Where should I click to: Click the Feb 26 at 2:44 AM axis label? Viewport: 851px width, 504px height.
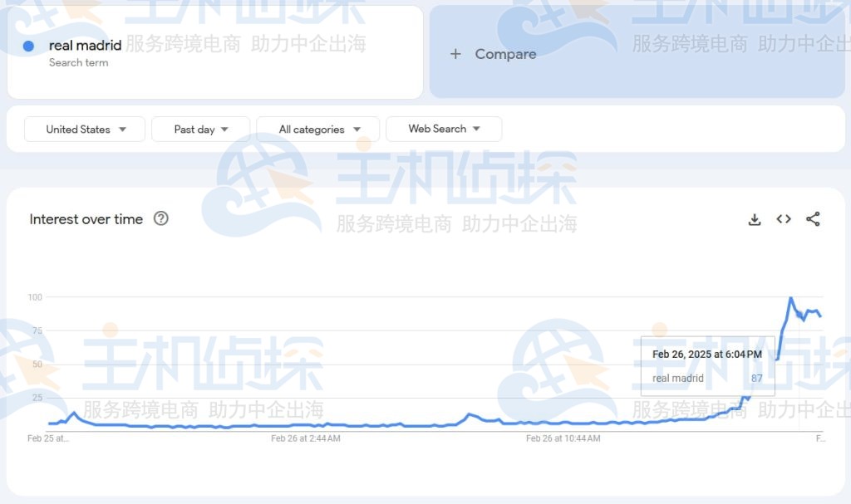click(305, 438)
